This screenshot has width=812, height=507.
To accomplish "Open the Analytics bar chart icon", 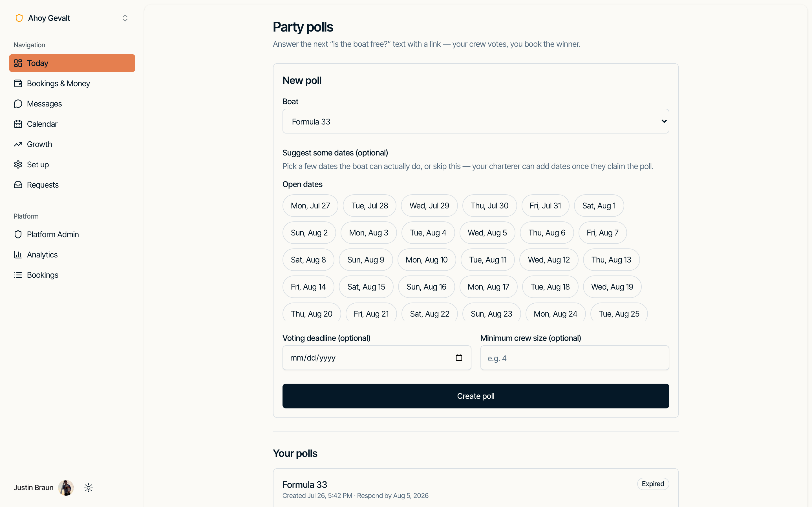I will [x=18, y=255].
